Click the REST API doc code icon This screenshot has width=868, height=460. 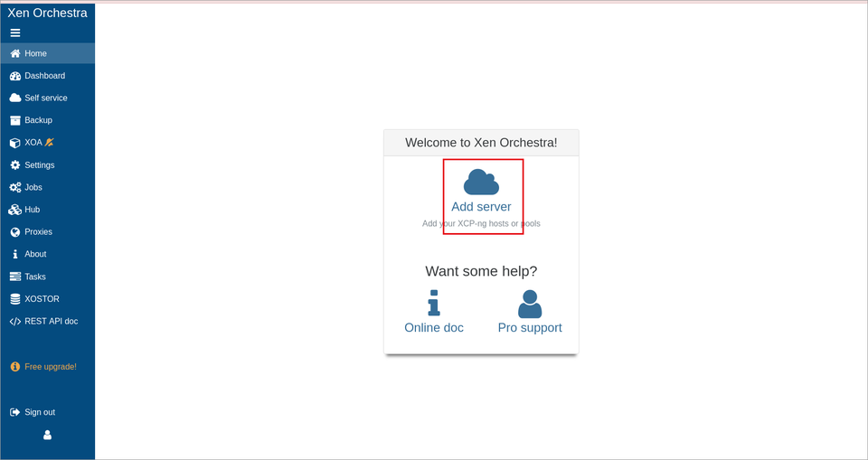tap(15, 321)
